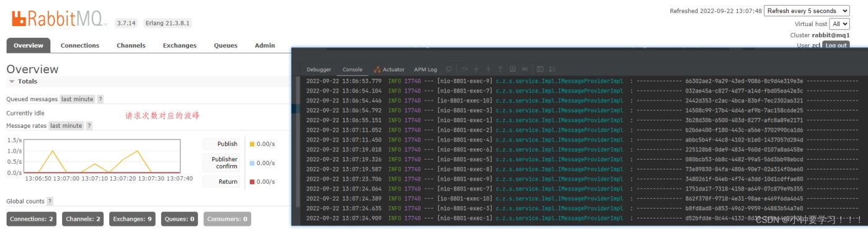Click Actuator tab flame icon
This screenshot has height=229, width=868.
(376, 70)
